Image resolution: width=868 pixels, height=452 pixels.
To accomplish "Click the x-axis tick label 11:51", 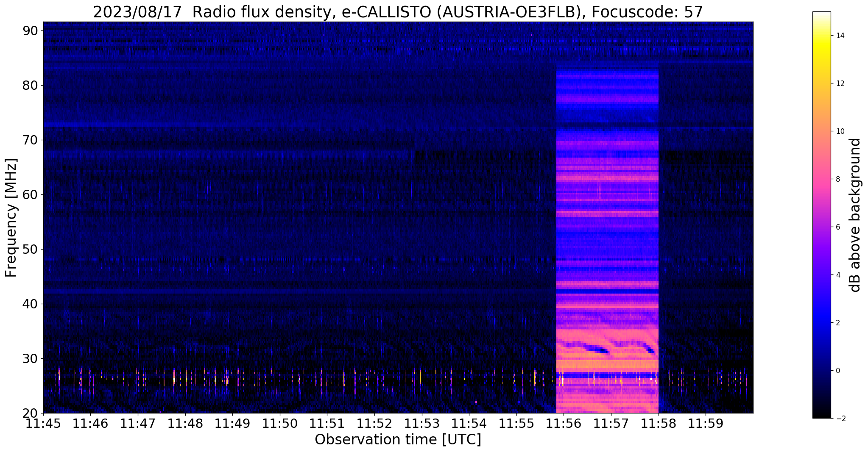I will 327,423.
